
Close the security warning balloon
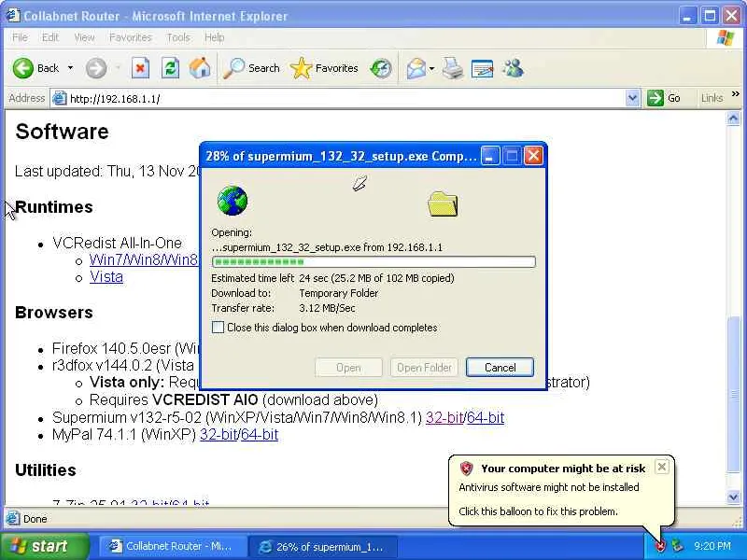pyautogui.click(x=662, y=467)
